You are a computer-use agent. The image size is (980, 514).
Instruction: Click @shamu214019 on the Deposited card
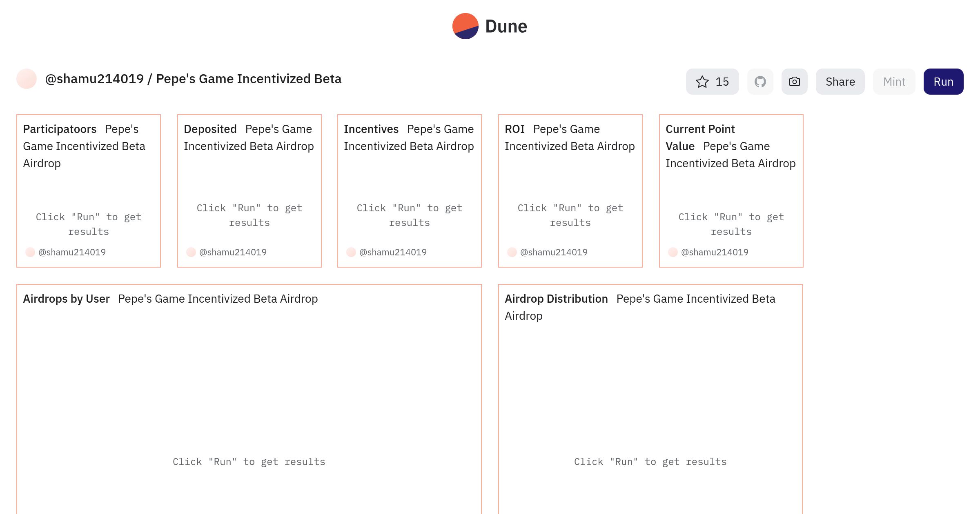[233, 252]
